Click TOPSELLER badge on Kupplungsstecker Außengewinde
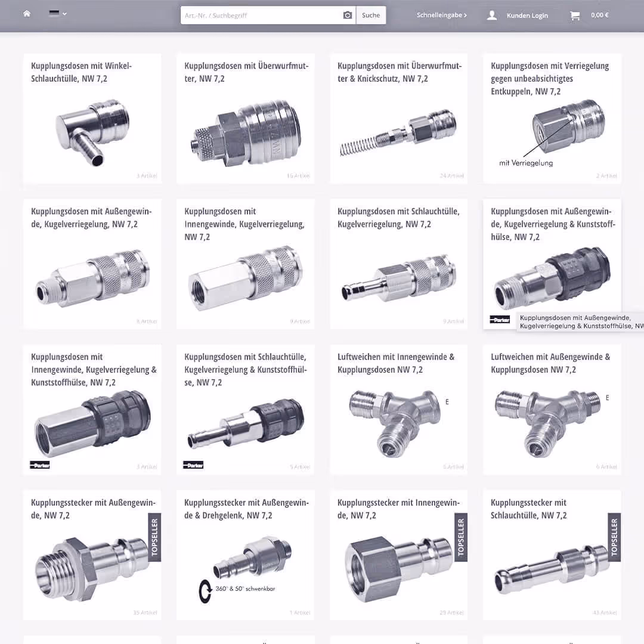This screenshot has width=644, height=644. point(154,537)
